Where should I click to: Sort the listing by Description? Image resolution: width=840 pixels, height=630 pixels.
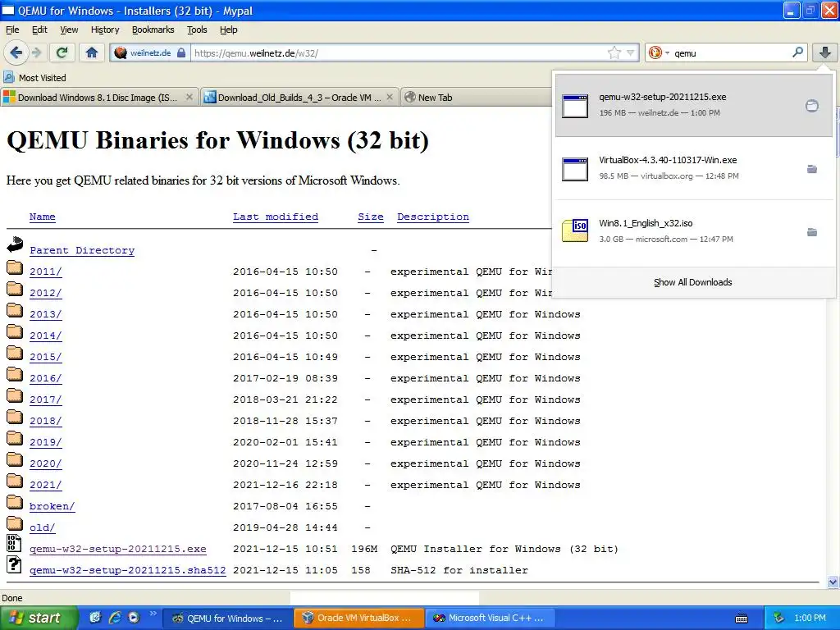(433, 217)
